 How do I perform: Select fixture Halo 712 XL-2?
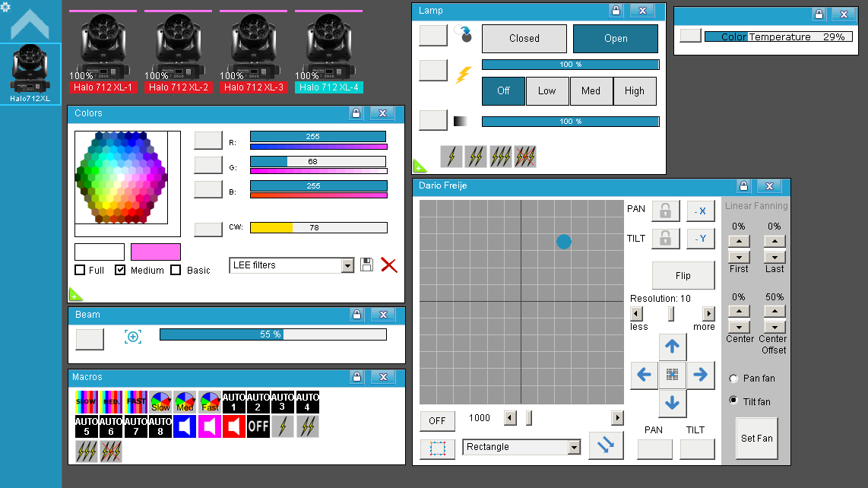pos(179,52)
